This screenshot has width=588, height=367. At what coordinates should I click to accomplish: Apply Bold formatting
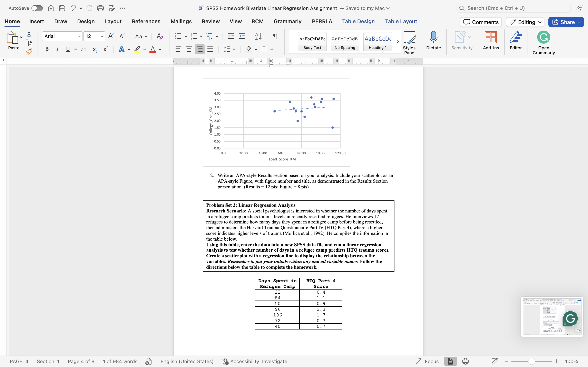[x=47, y=49]
